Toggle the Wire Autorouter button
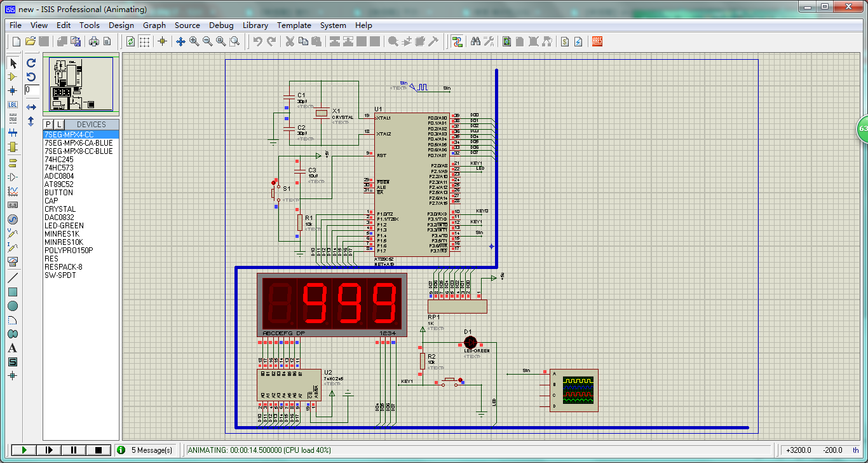 [457, 41]
